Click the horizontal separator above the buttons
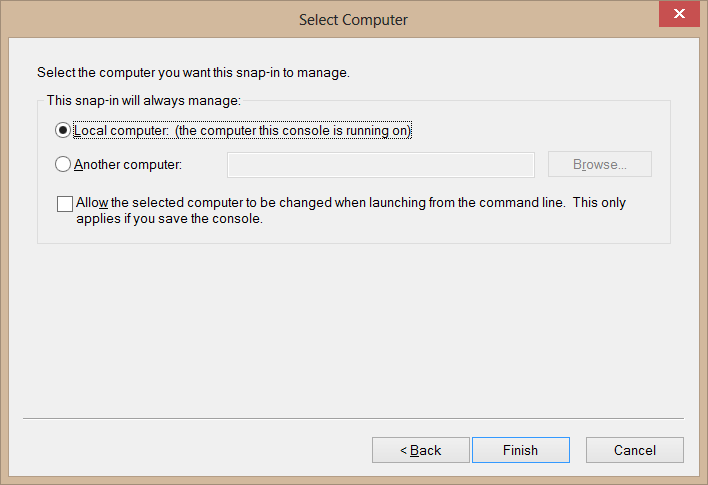The height and width of the screenshot is (485, 708). [x=353, y=418]
